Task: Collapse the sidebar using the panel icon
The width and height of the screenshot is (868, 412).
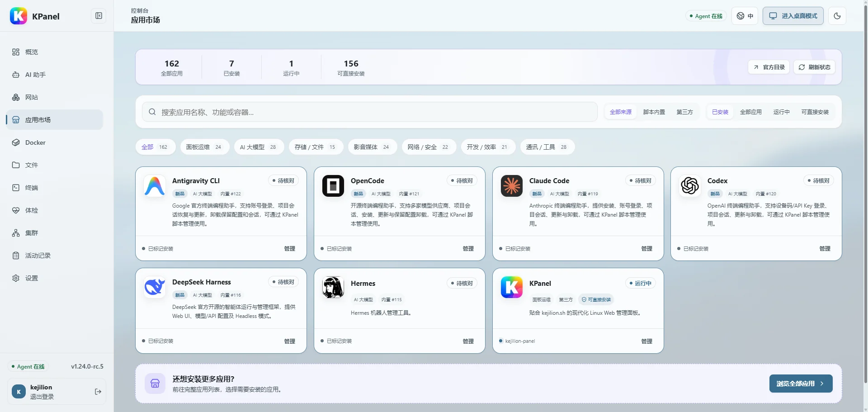Action: [99, 16]
